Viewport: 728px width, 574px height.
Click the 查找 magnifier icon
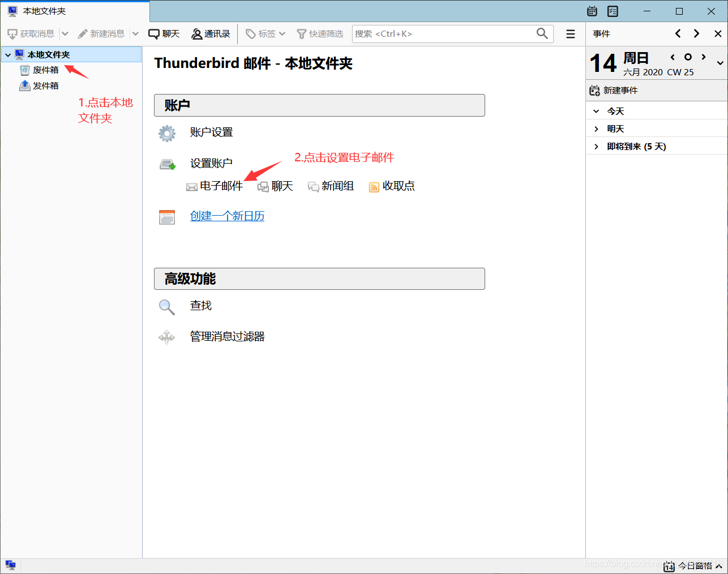click(167, 307)
